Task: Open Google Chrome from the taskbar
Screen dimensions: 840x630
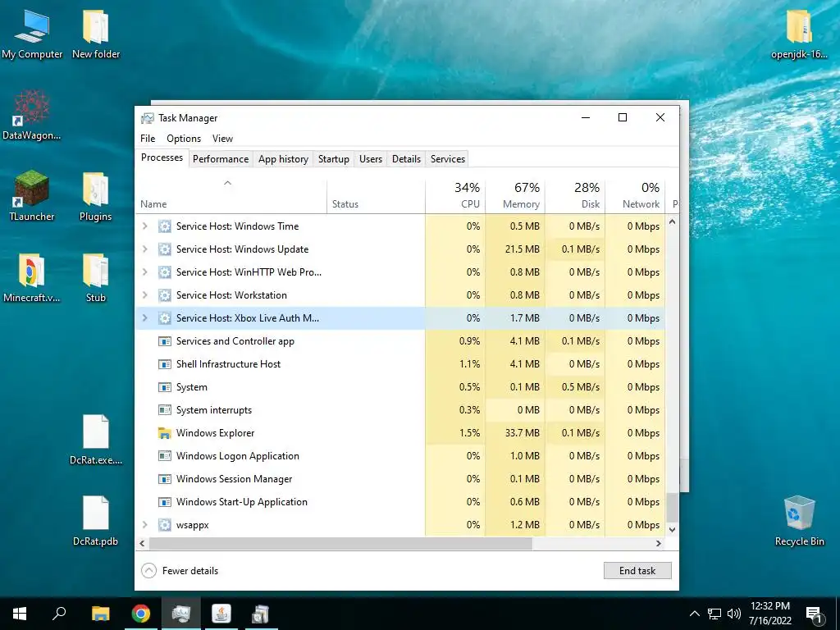Action: tap(141, 614)
